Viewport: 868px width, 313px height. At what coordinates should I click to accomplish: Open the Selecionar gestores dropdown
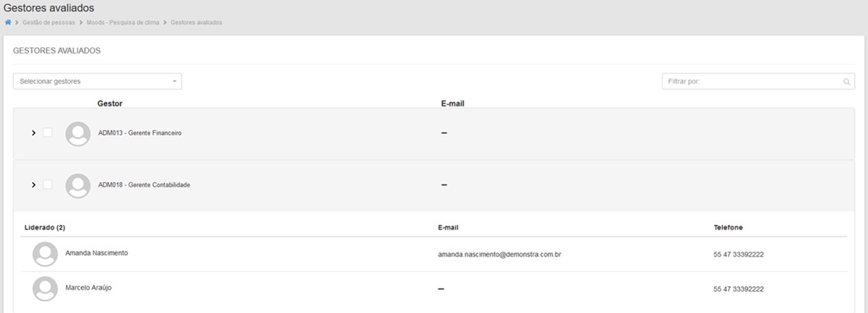97,81
